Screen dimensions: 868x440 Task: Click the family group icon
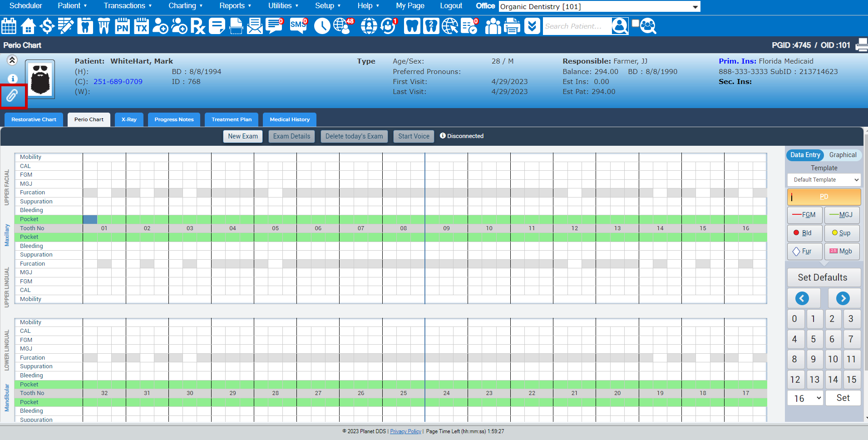[493, 26]
